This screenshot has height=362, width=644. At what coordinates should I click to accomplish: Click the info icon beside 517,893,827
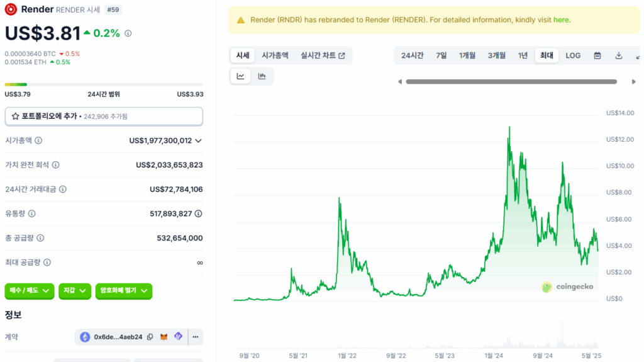(198, 213)
